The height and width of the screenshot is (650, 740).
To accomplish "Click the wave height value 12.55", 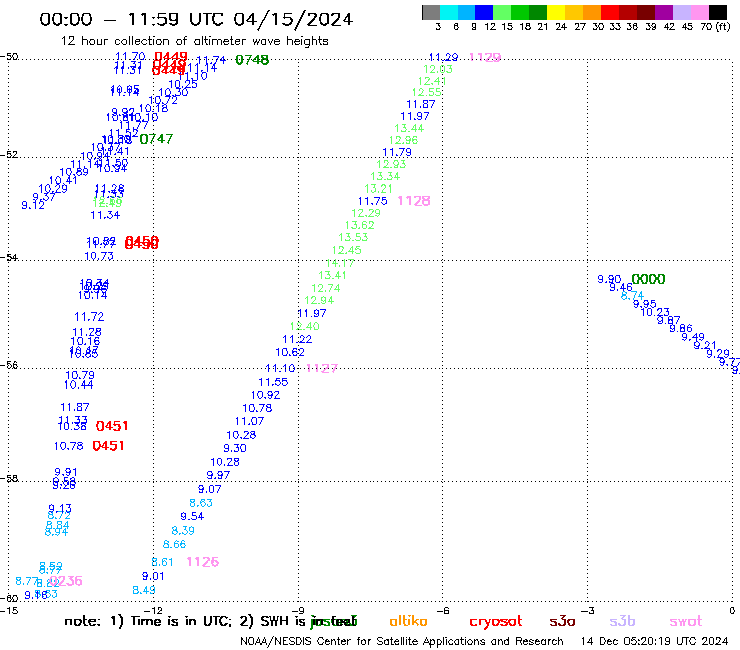I will point(427,93).
